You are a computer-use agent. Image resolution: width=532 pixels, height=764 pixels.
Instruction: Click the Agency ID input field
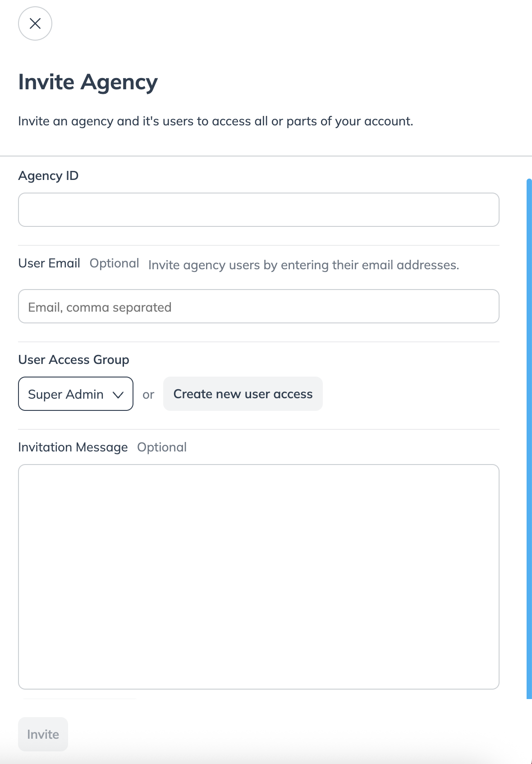pos(258,210)
